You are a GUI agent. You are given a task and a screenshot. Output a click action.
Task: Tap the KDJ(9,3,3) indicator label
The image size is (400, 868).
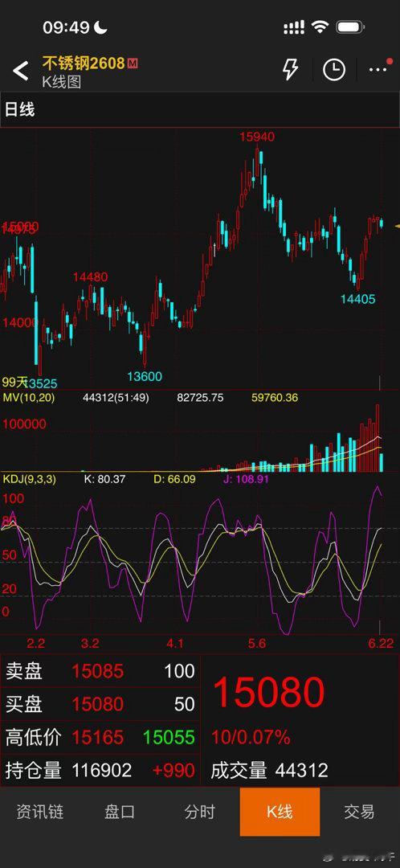30,479
